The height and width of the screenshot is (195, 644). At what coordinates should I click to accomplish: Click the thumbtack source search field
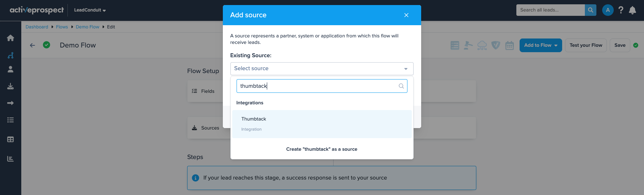point(317,86)
